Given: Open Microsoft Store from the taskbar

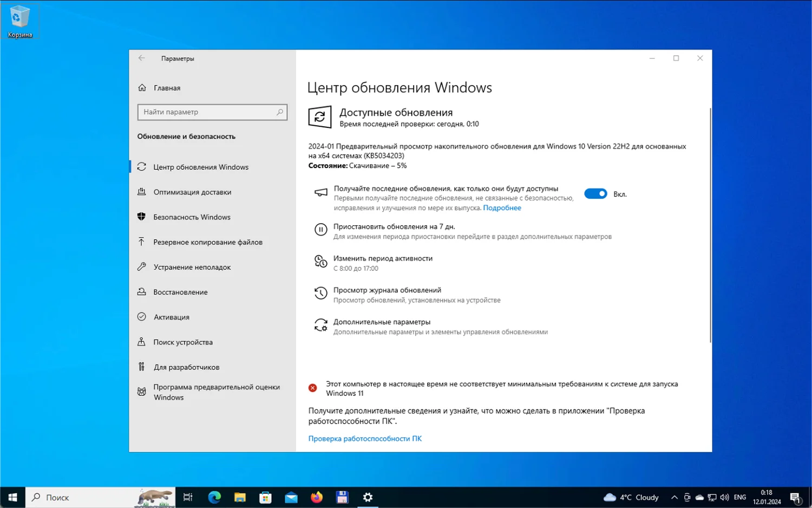Looking at the screenshot, I should [x=265, y=497].
